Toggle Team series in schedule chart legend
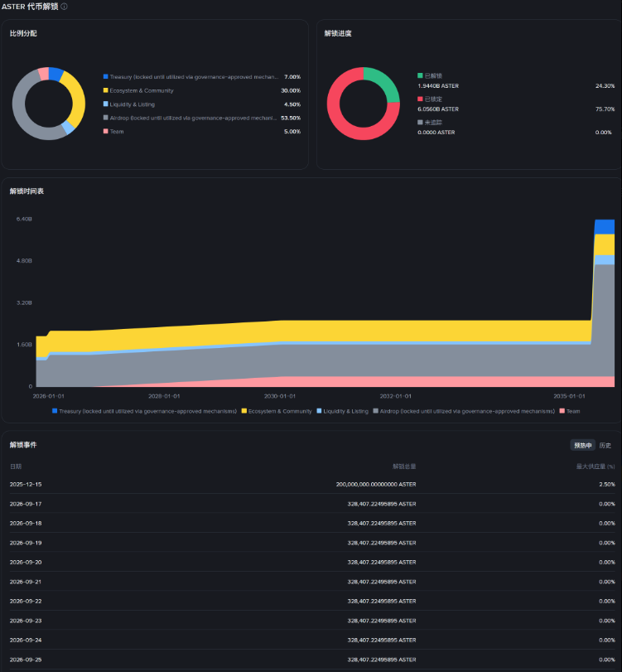This screenshot has width=622, height=672. [570, 411]
